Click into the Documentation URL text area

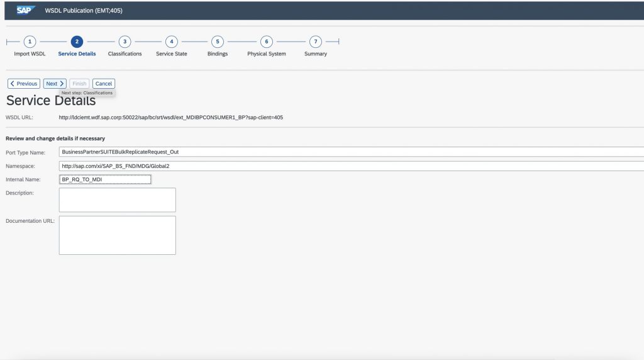(x=118, y=235)
